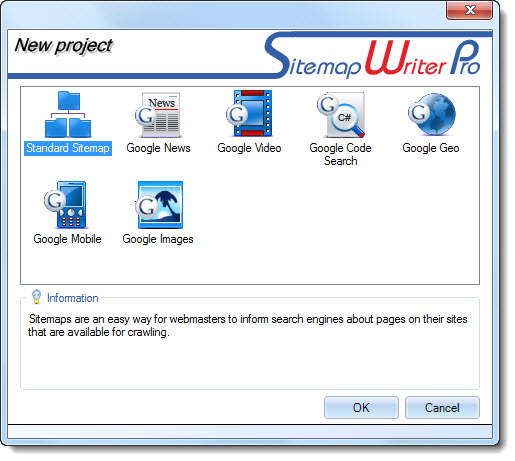Click the Google Video text label
The width and height of the screenshot is (515, 461).
pyautogui.click(x=249, y=148)
